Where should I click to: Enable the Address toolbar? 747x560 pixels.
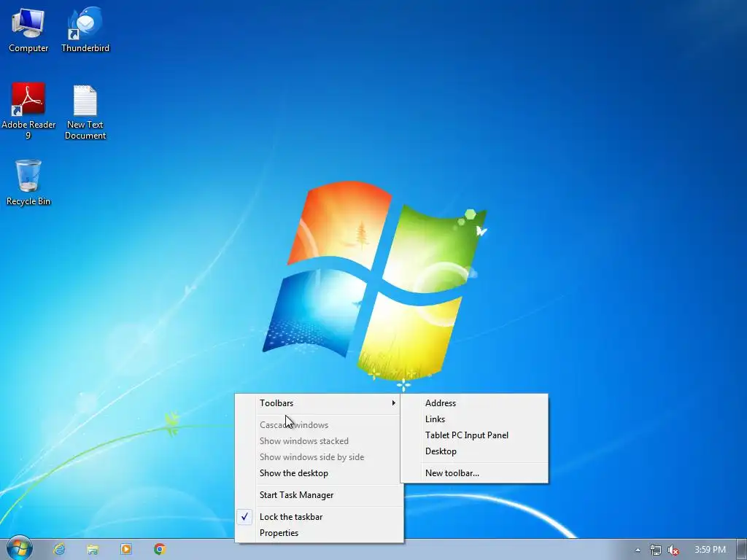pyautogui.click(x=474, y=402)
